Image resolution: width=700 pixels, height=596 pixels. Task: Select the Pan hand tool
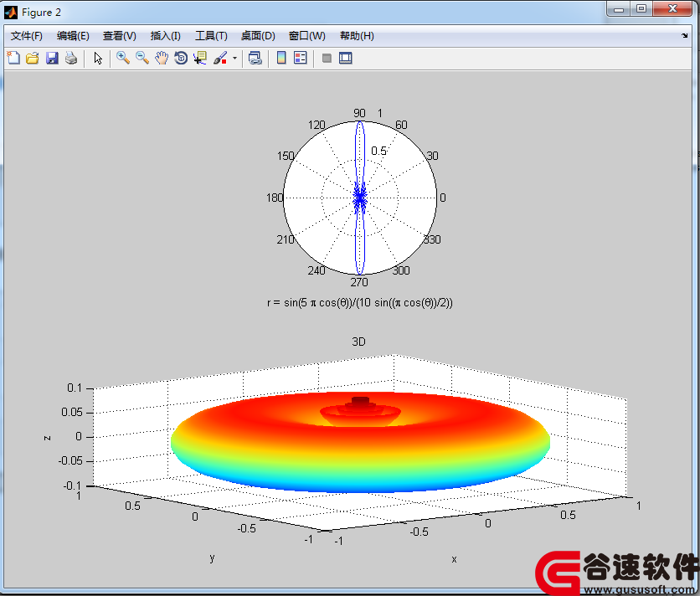coord(162,58)
